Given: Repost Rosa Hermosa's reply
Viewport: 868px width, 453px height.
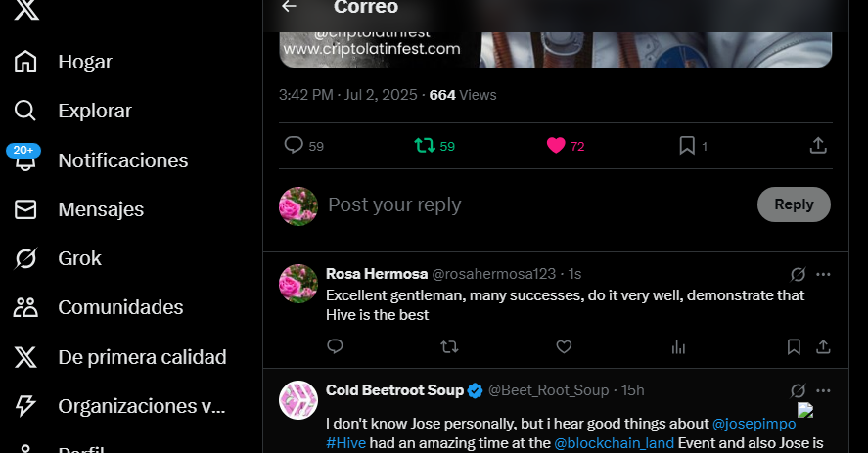Looking at the screenshot, I should click(449, 347).
